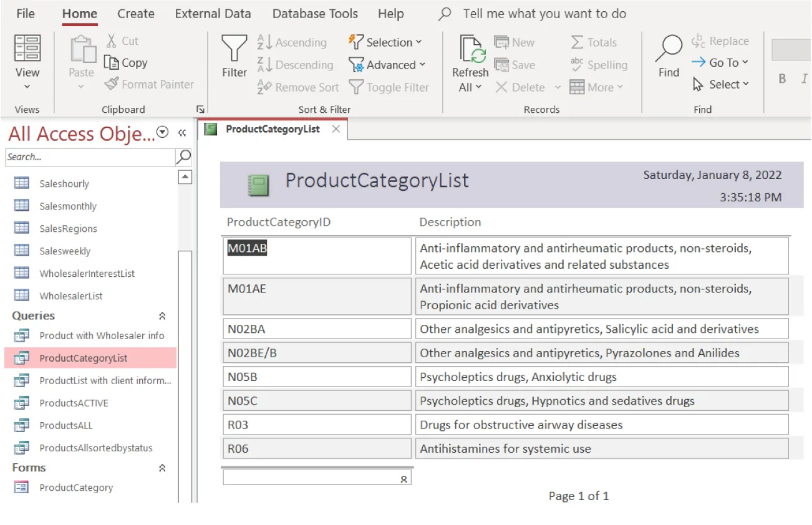Open the Database Tools menu
Viewport: 812px width, 525px height.
314,13
